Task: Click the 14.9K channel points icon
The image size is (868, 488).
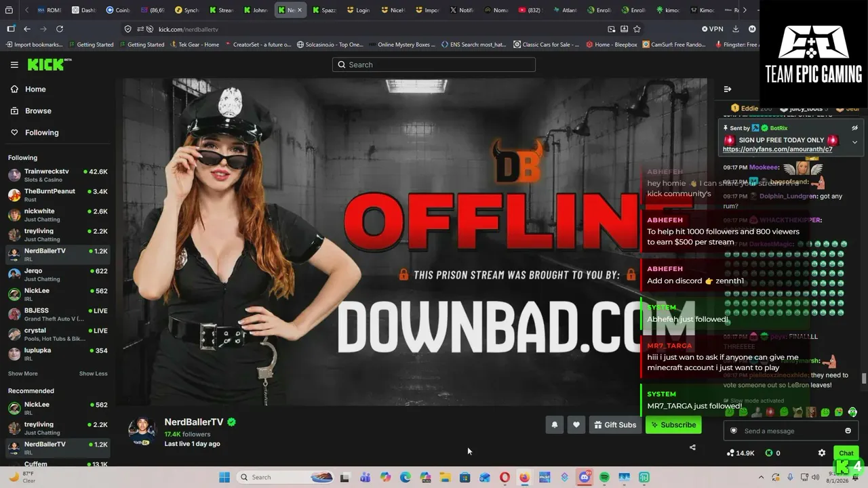Action: coord(731,453)
